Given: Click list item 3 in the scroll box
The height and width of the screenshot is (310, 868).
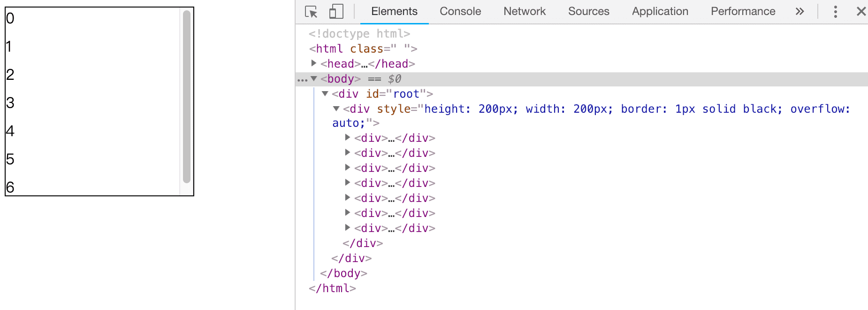Looking at the screenshot, I should pos(10,103).
